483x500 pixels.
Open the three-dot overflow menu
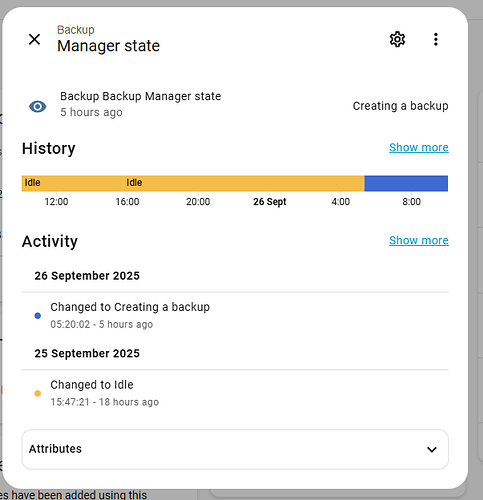[436, 39]
